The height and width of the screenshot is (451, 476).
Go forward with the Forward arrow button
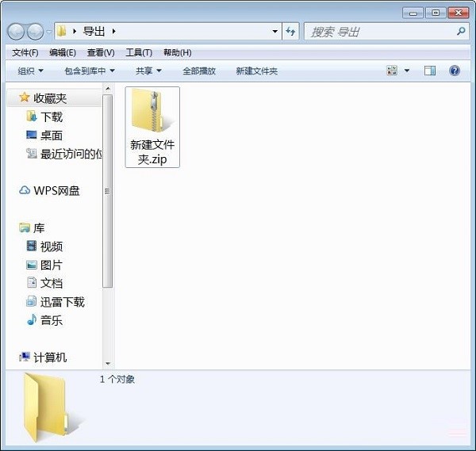tap(35, 32)
